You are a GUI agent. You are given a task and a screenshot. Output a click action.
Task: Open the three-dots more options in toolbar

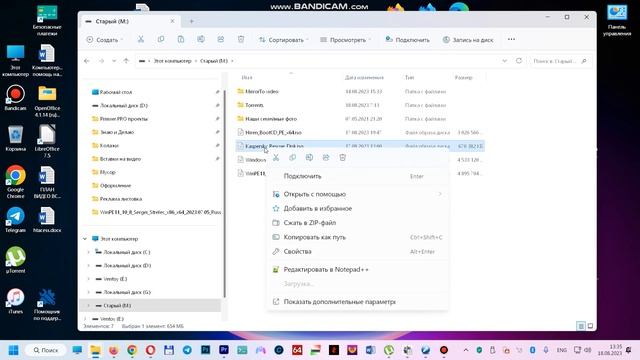(x=511, y=40)
